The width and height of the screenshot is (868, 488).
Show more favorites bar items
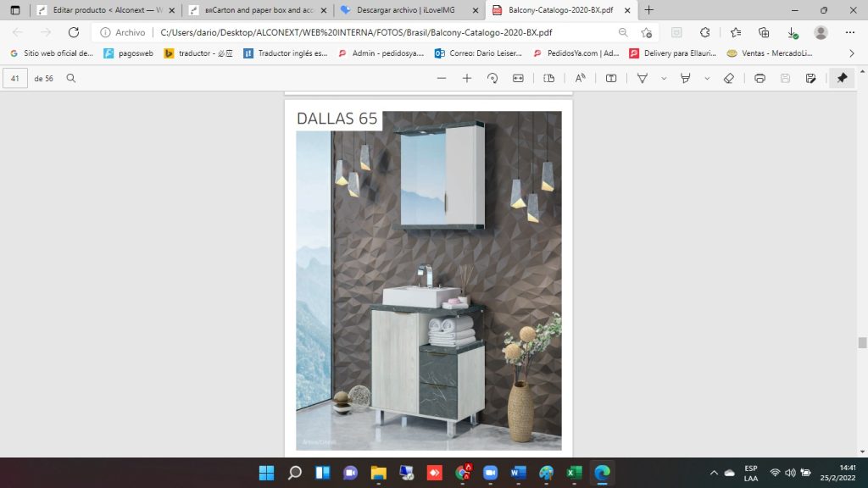tap(851, 53)
